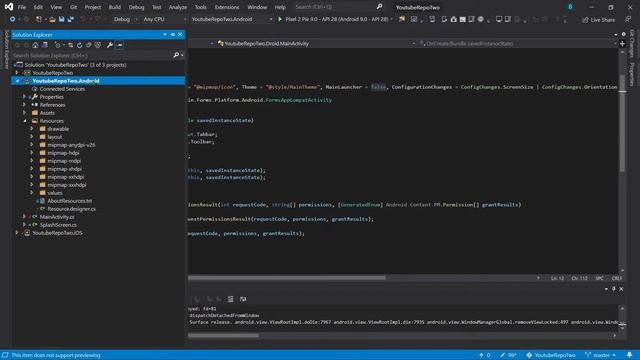Image resolution: width=640 pixels, height=360 pixels.
Task: Open the Edit menu
Action: coord(38,7)
